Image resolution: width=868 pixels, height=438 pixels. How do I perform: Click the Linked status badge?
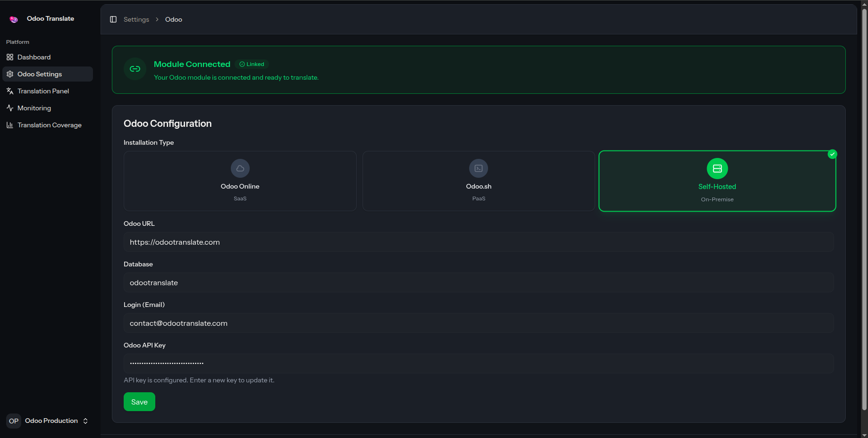[252, 64]
